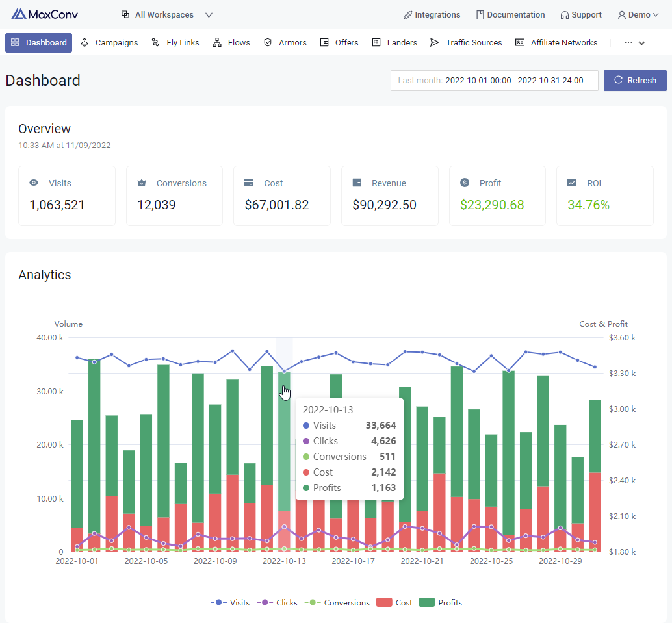Toggle the Cost legend swatch

pos(384,603)
